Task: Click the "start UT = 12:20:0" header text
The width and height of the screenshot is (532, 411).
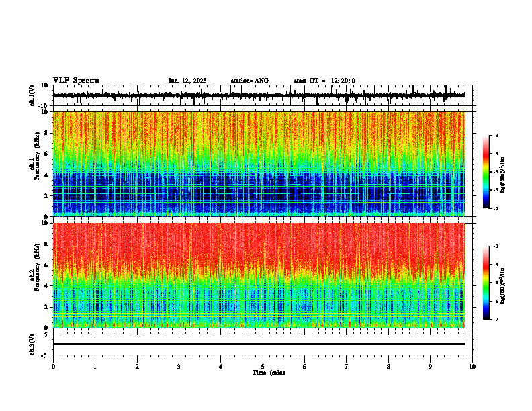Action: [324, 81]
